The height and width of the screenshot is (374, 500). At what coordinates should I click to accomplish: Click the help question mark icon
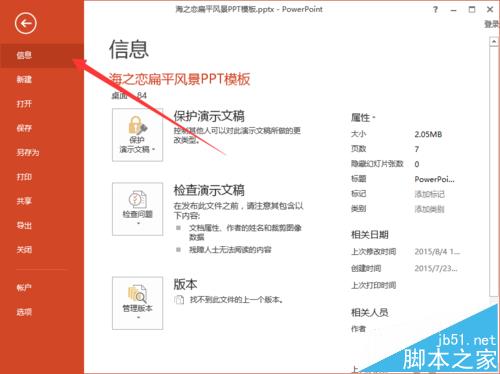(x=435, y=10)
